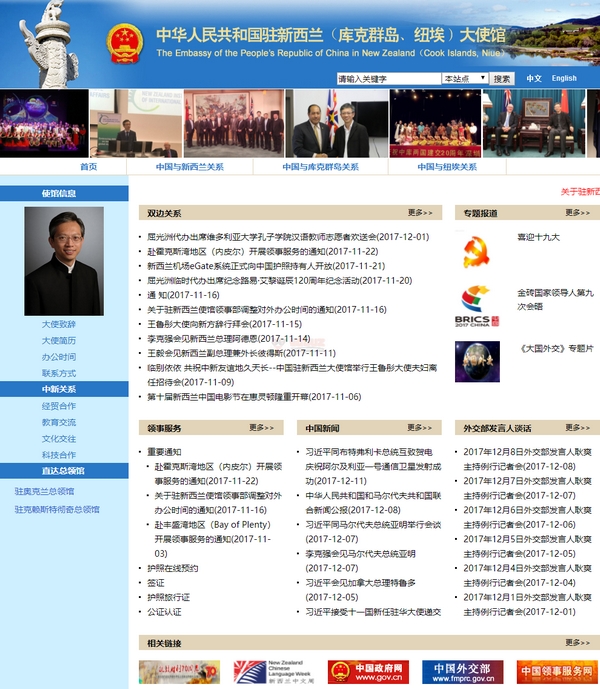The height and width of the screenshot is (689, 600).
Task: Click 更多>> in 专题报道 section
Action: pyautogui.click(x=577, y=213)
